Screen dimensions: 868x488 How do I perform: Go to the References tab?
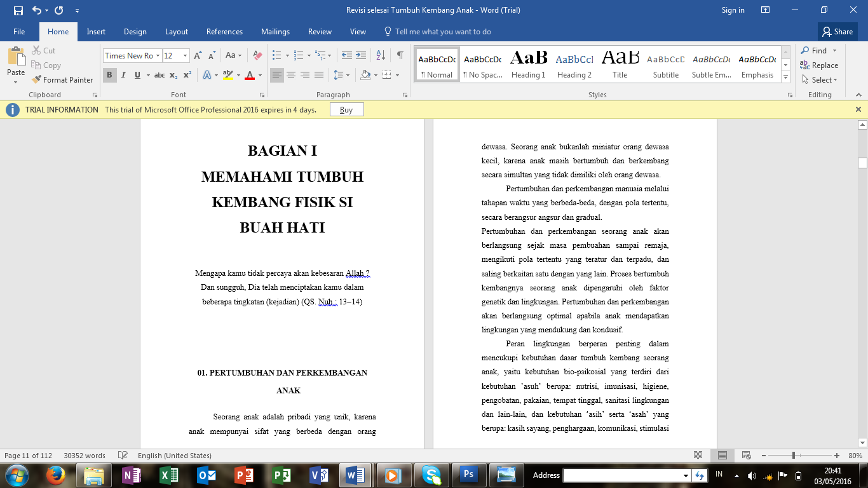pyautogui.click(x=224, y=32)
